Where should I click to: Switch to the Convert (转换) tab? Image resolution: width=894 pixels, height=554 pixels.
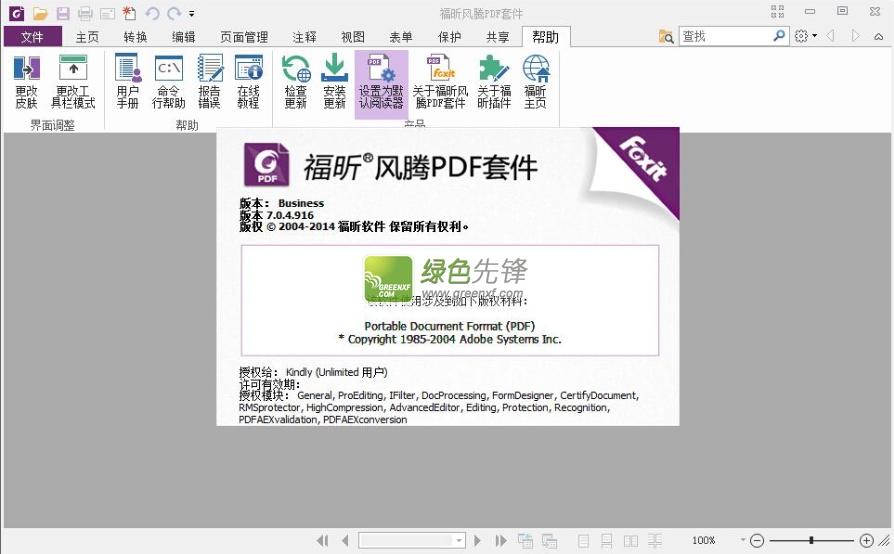tap(136, 37)
